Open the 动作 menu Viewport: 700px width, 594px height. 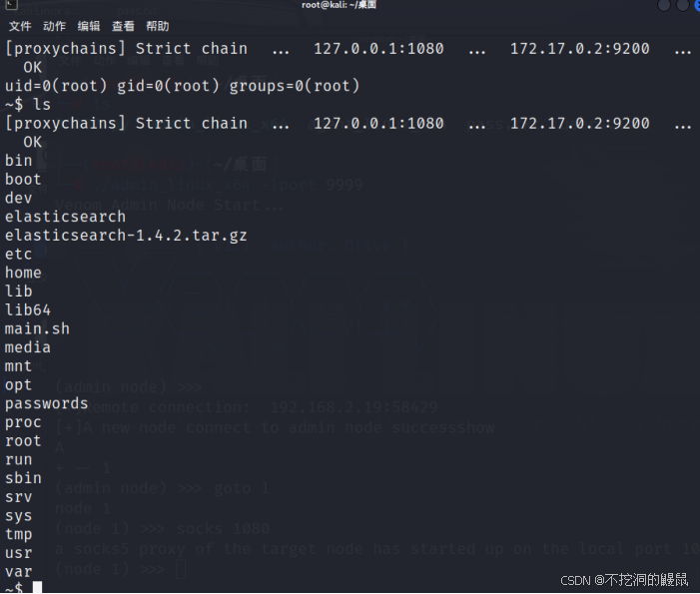(55, 26)
